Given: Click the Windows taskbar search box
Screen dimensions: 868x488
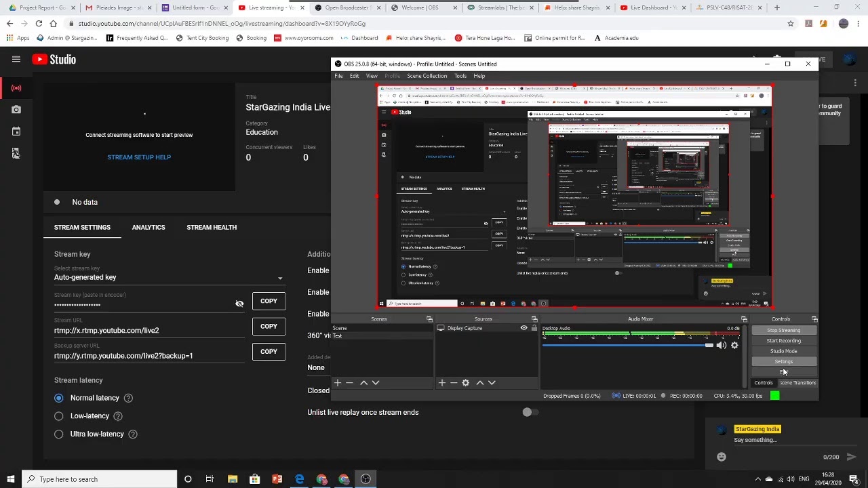Looking at the screenshot, I should pos(99,479).
